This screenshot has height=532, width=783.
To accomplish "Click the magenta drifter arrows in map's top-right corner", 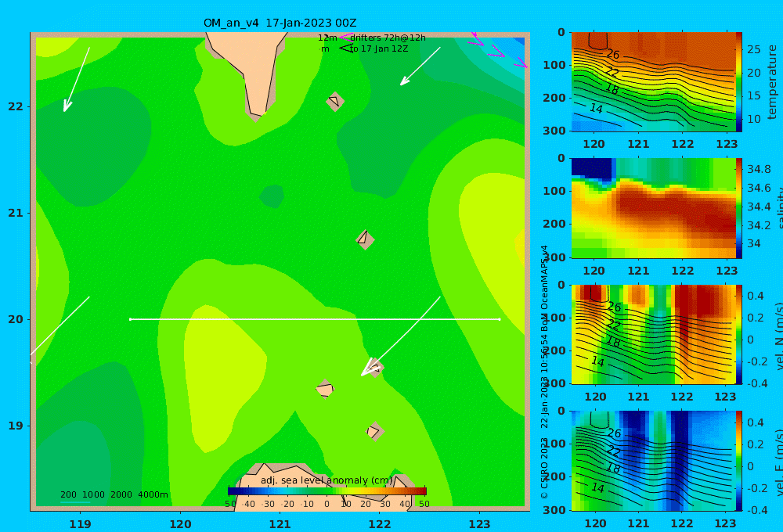I will point(497,50).
